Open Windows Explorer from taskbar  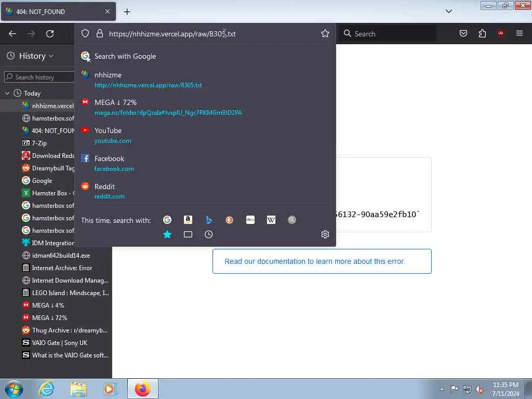pyautogui.click(x=78, y=389)
